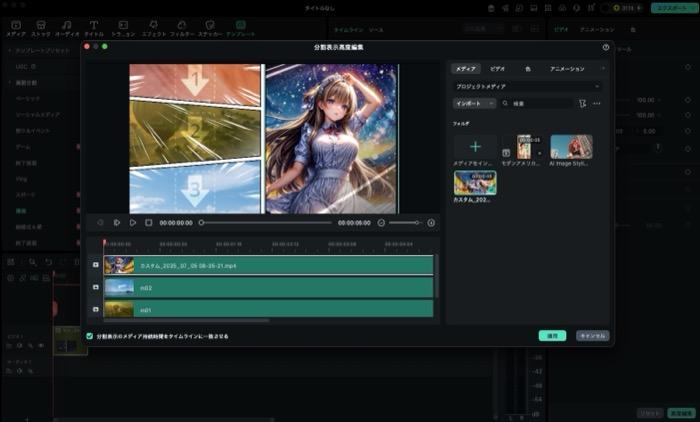Image resolution: width=700 pixels, height=422 pixels.
Task: Select the カスタム_202 media thumbnail
Action: click(475, 183)
